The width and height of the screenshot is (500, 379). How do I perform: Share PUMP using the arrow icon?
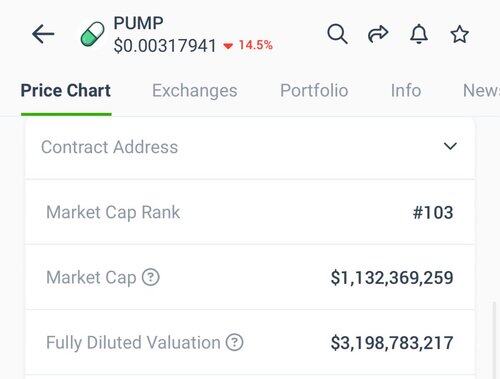[378, 34]
